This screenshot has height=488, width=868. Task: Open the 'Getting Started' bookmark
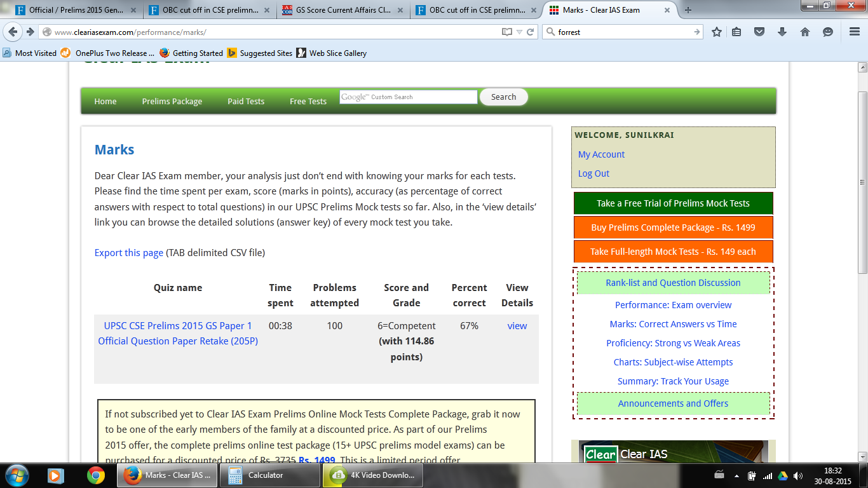[191, 53]
